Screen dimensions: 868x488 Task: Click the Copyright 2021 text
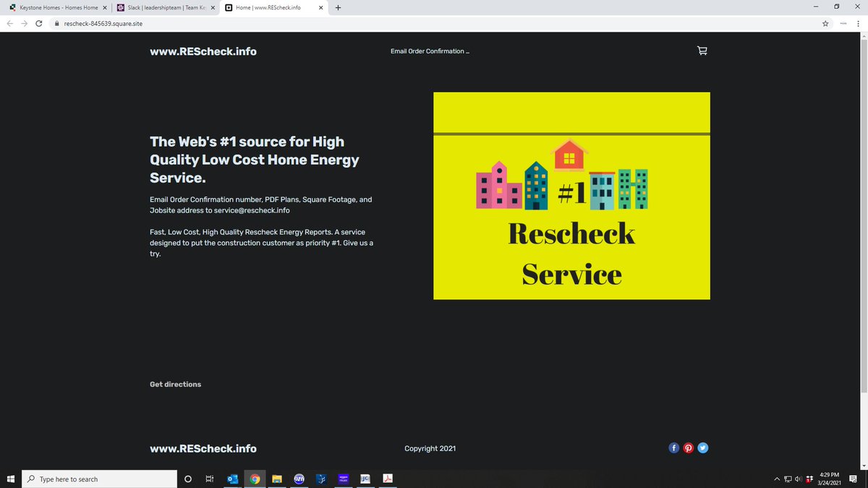click(x=430, y=448)
